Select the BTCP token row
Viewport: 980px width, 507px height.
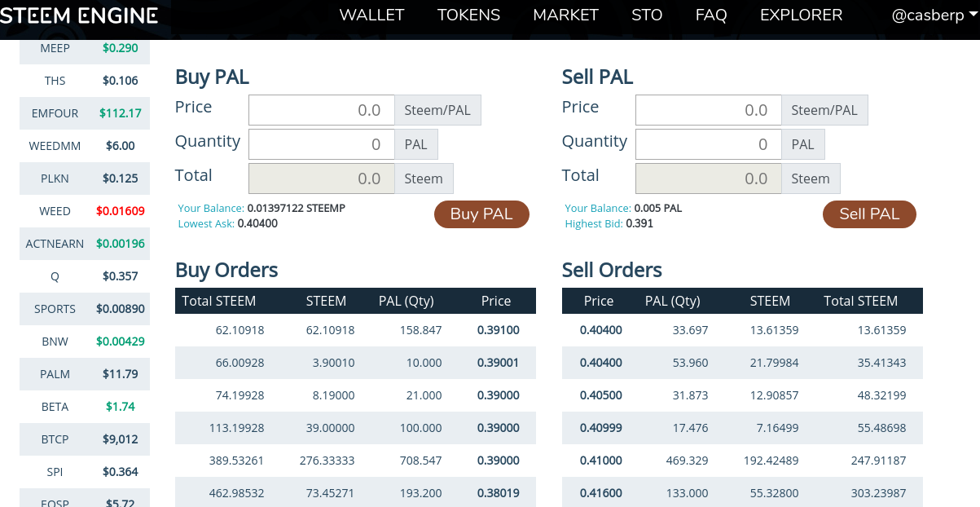[x=85, y=439]
